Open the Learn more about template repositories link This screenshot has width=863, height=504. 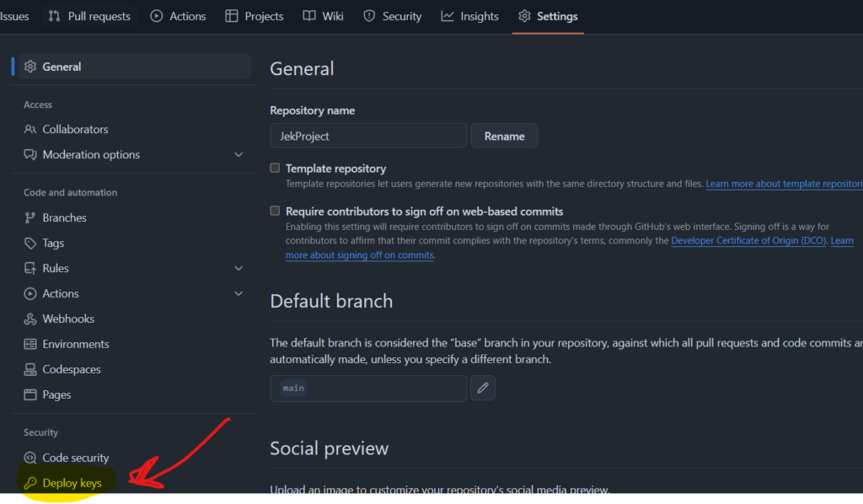[x=785, y=184]
